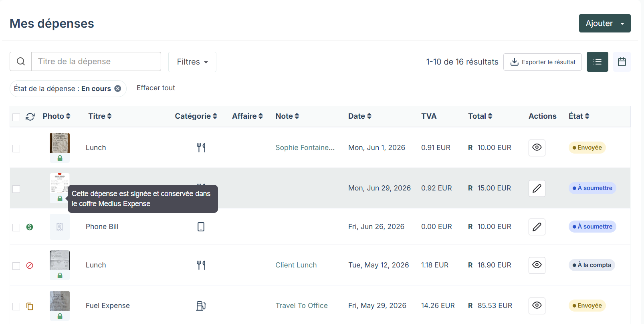The height and width of the screenshot is (324, 644).
Task: Click the lock icon under Fuel Expense receipt
Action: pyautogui.click(x=60, y=316)
